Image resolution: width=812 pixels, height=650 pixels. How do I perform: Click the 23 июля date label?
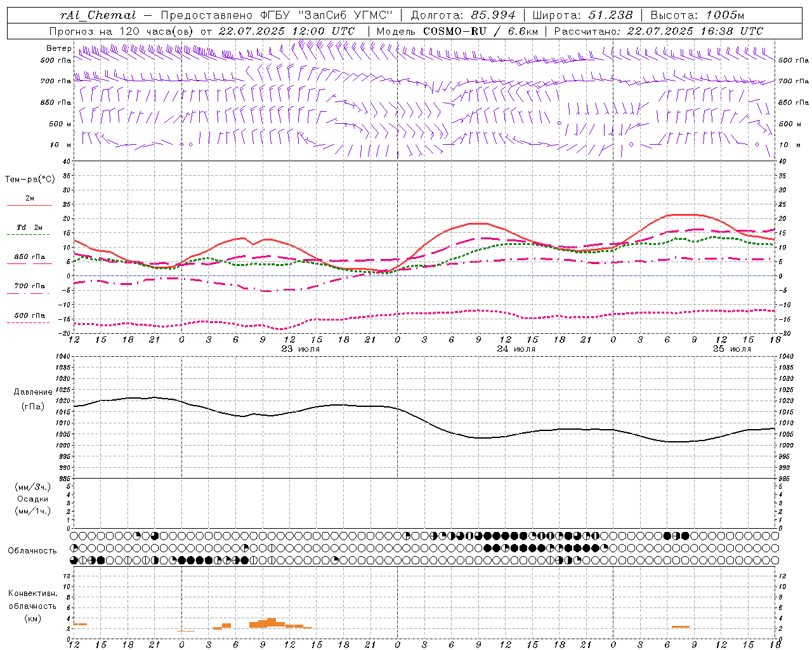[301, 349]
